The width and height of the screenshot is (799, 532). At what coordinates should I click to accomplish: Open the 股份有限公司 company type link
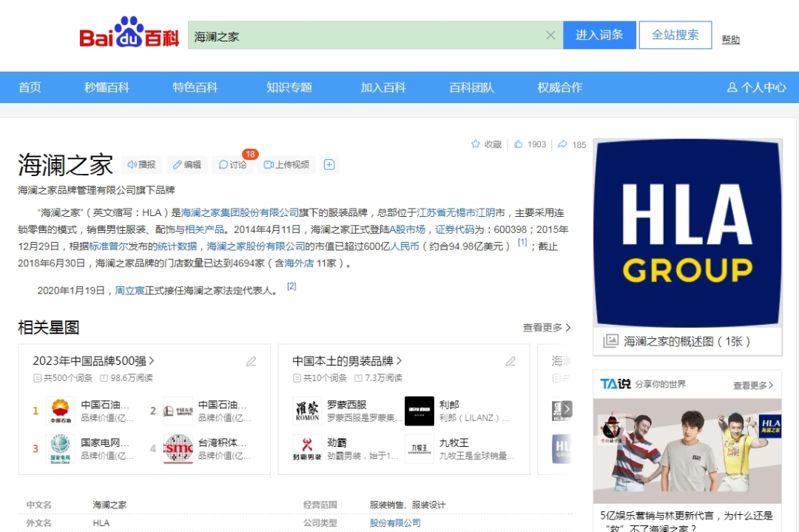pyautogui.click(x=395, y=523)
